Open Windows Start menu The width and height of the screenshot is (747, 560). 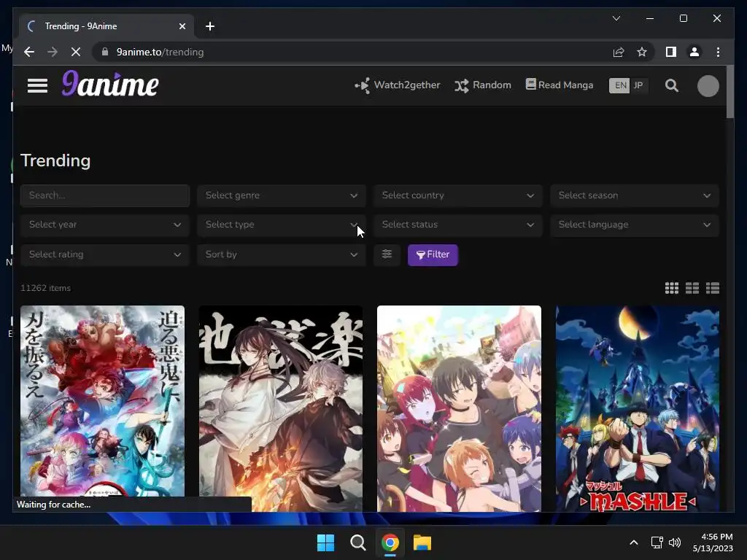(326, 542)
